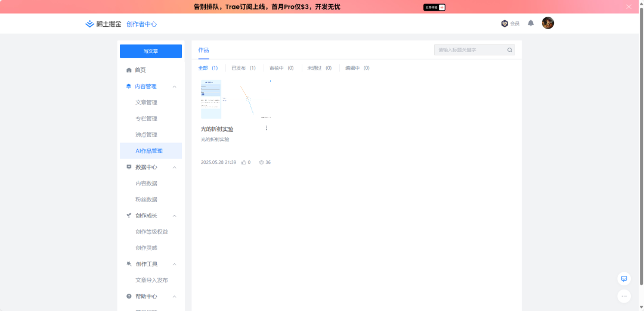Click the 创作成长 sprout icon
This screenshot has height=311, width=644.
coord(129,216)
